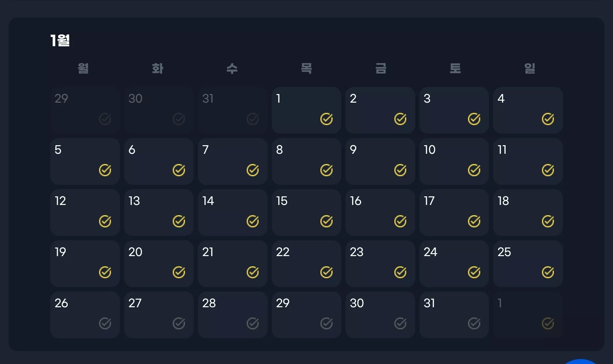Screen dimensions: 613x364
Task: Click the gold checkmark on day 15
Action: click(326, 221)
